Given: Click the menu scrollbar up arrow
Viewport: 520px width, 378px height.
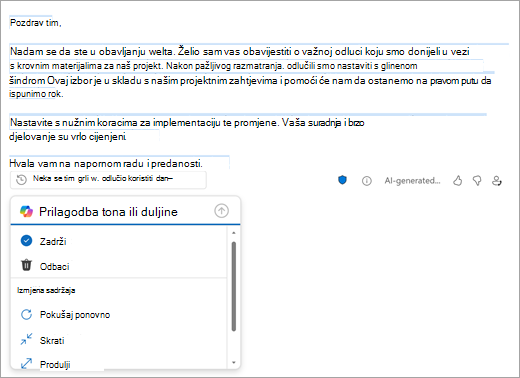Looking at the screenshot, I should pos(233,233).
